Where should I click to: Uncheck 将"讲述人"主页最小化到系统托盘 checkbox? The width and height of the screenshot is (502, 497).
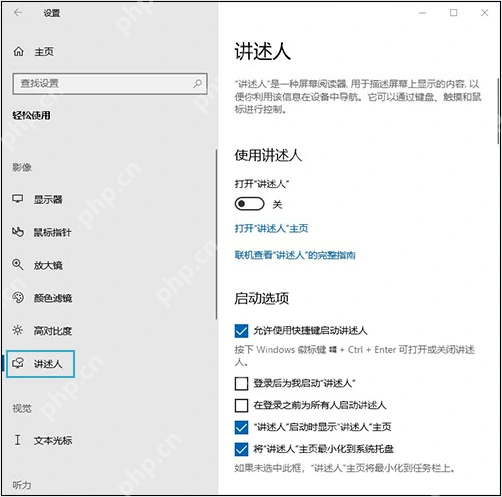click(x=241, y=449)
